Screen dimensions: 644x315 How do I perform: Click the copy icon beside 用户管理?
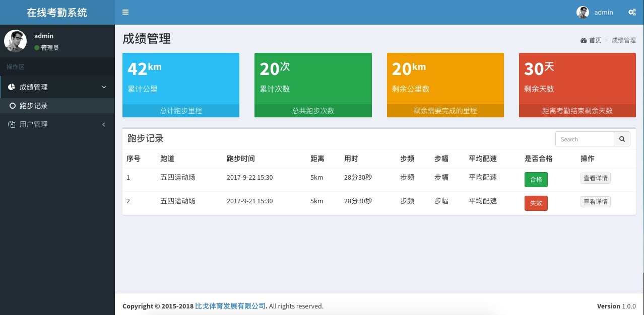pyautogui.click(x=12, y=124)
